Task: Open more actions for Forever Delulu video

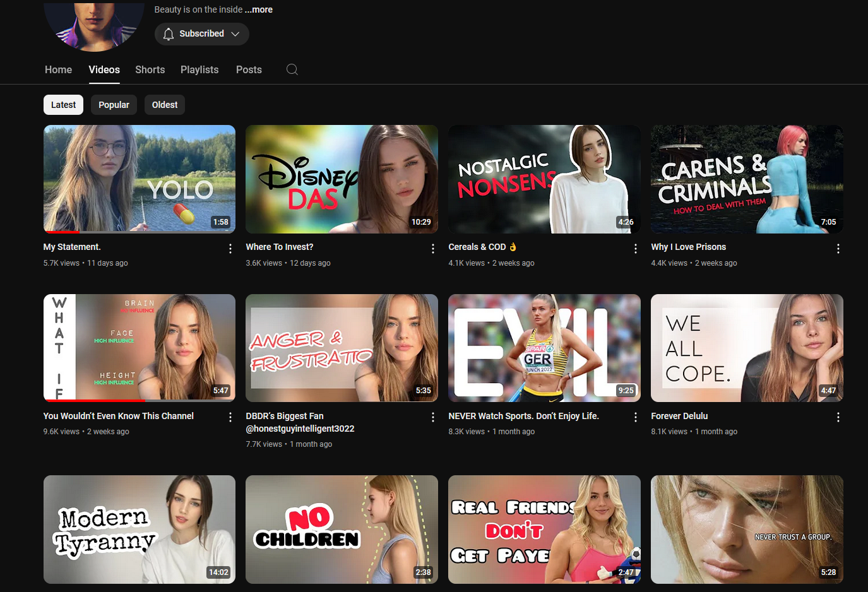Action: 838,417
